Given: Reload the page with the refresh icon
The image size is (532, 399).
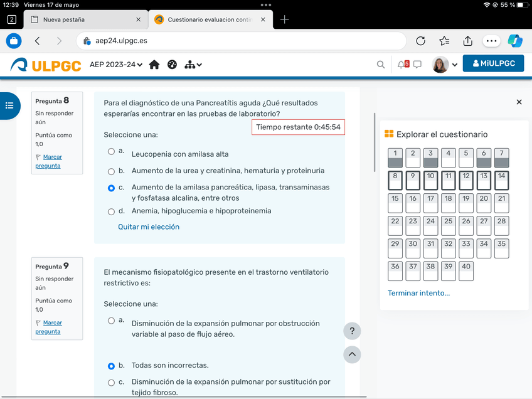Looking at the screenshot, I should click(421, 41).
